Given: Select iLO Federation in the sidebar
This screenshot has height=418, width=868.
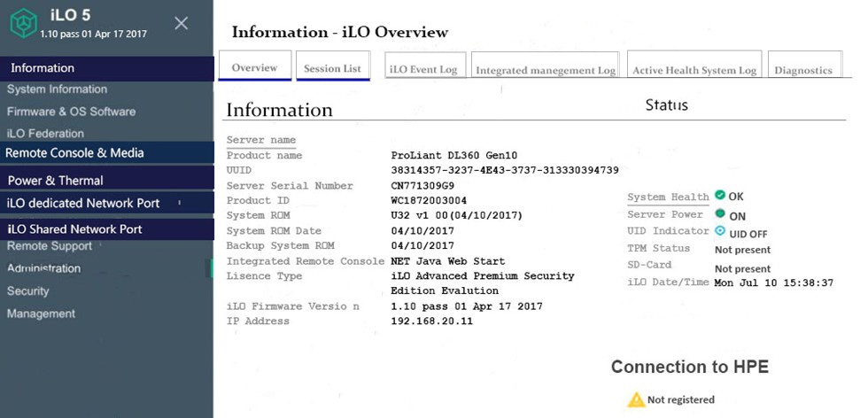Looking at the screenshot, I should (x=45, y=134).
